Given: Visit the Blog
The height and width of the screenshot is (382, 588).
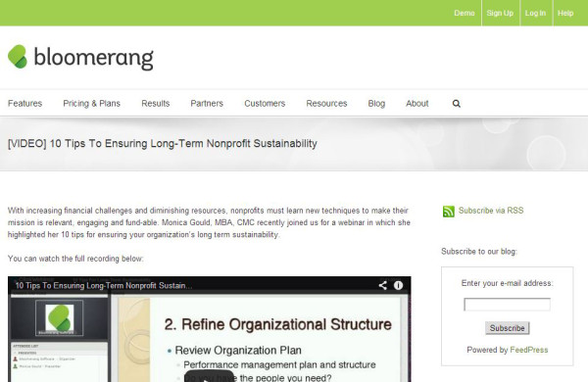Looking at the screenshot, I should (376, 104).
